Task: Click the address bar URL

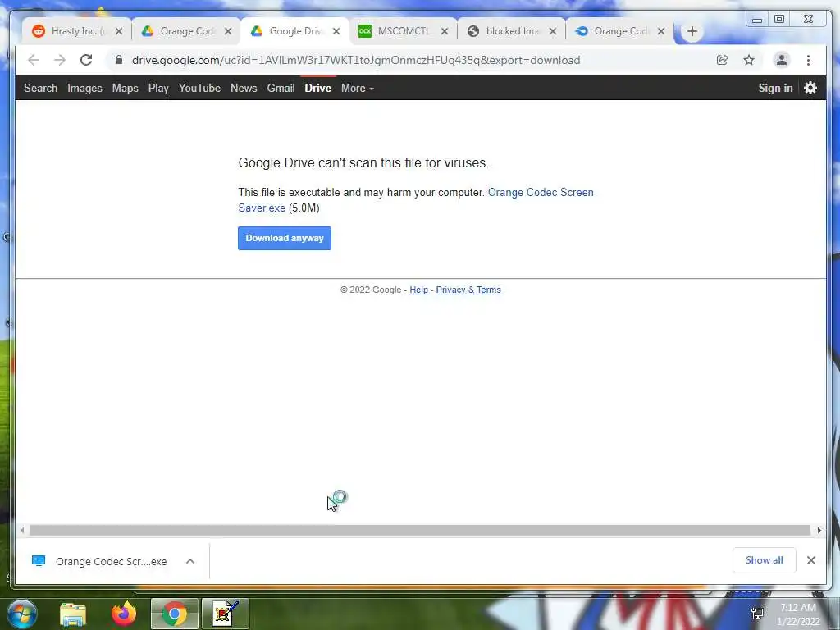Action: click(x=356, y=60)
